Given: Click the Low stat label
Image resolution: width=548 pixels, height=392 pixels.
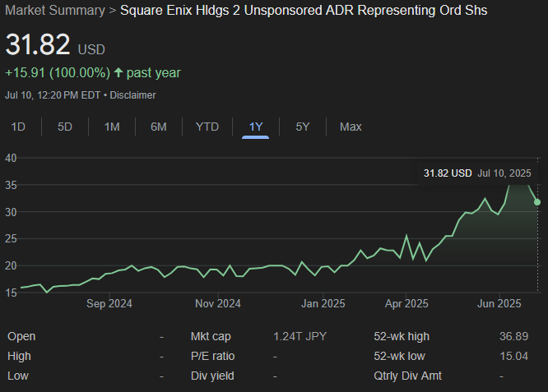Looking at the screenshot, I should pos(18,376).
